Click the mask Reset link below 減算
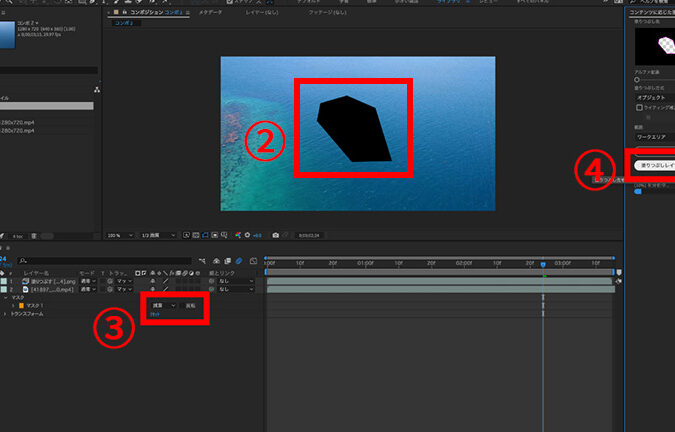 155,315
